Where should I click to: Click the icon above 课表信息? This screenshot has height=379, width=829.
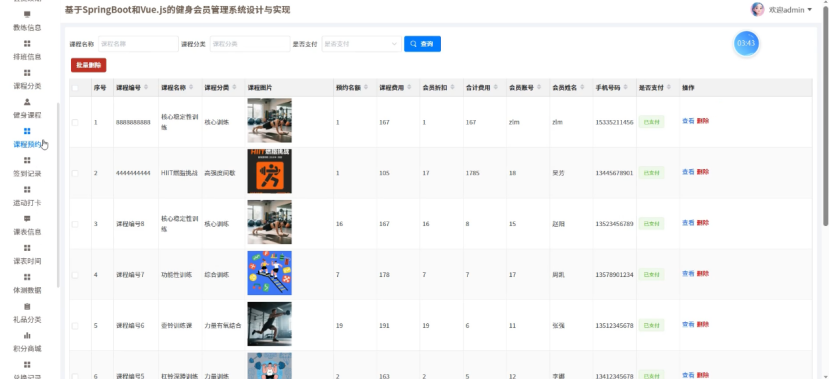click(x=27, y=218)
